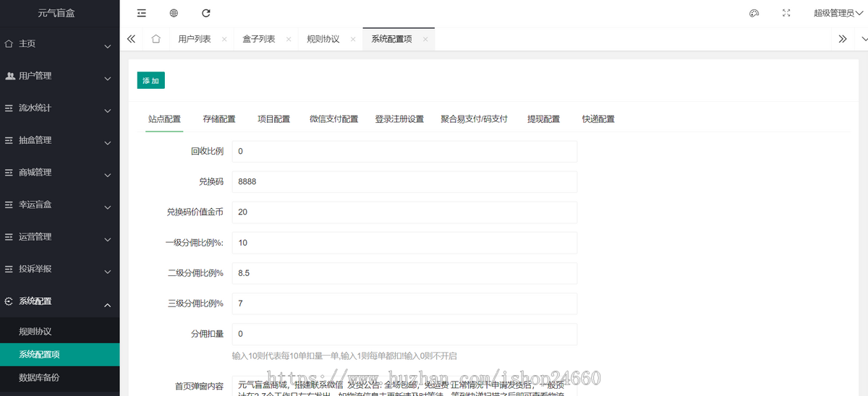Select 系统配置项 in the sidebar submenu
The height and width of the screenshot is (396, 868).
coord(59,355)
